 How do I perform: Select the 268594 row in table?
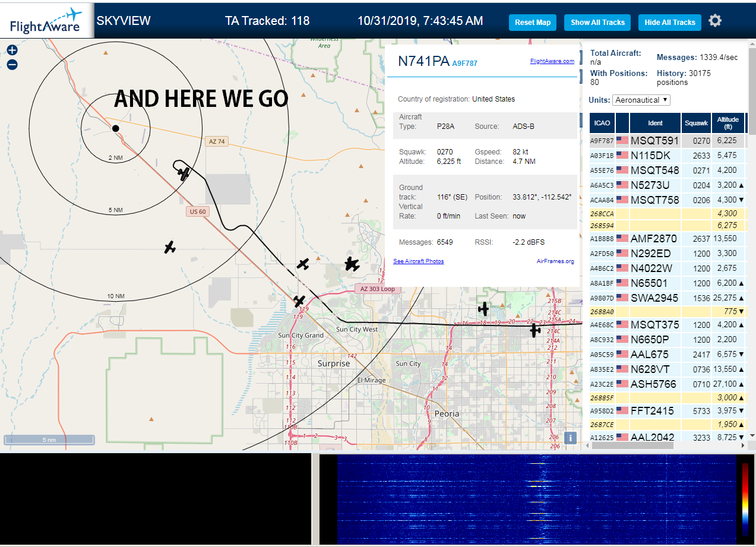coord(667,226)
